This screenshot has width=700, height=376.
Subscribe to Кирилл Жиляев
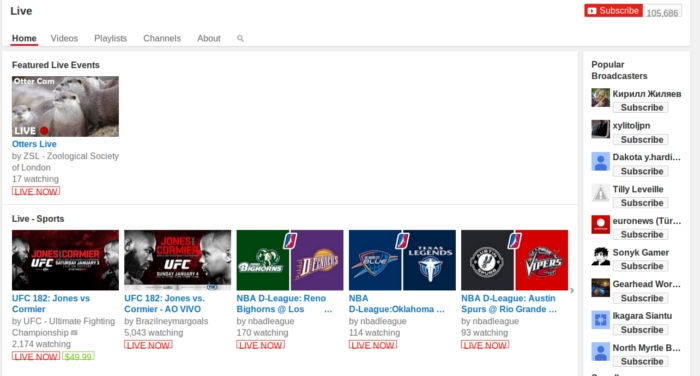pyautogui.click(x=641, y=108)
